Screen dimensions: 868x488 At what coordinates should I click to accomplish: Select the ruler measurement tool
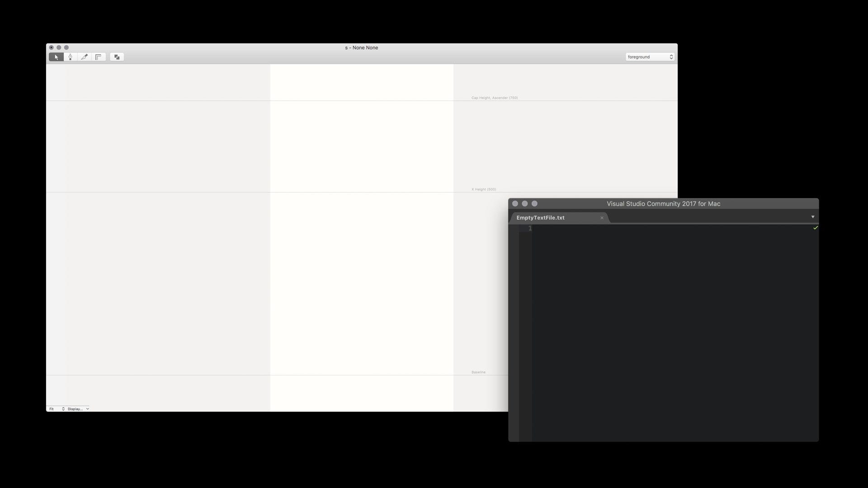click(98, 57)
